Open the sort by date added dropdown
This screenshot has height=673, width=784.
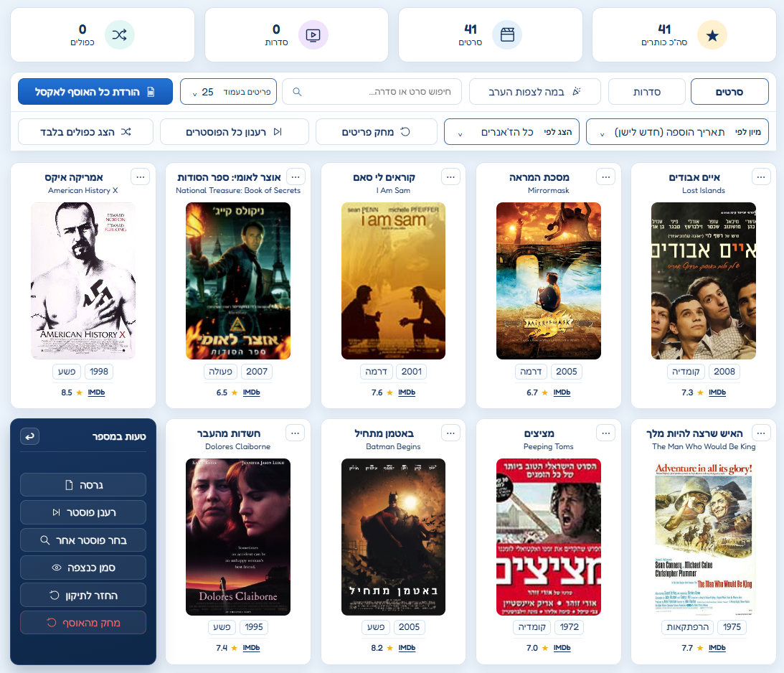pyautogui.click(x=677, y=132)
